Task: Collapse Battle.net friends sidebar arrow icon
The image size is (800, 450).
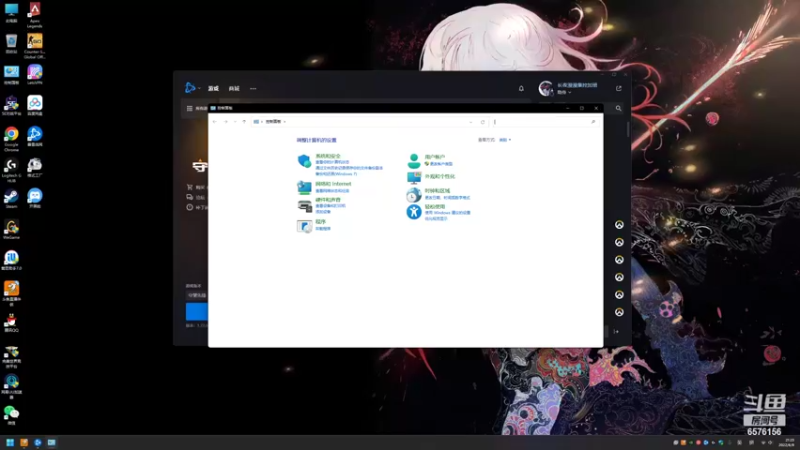Action: point(616,332)
